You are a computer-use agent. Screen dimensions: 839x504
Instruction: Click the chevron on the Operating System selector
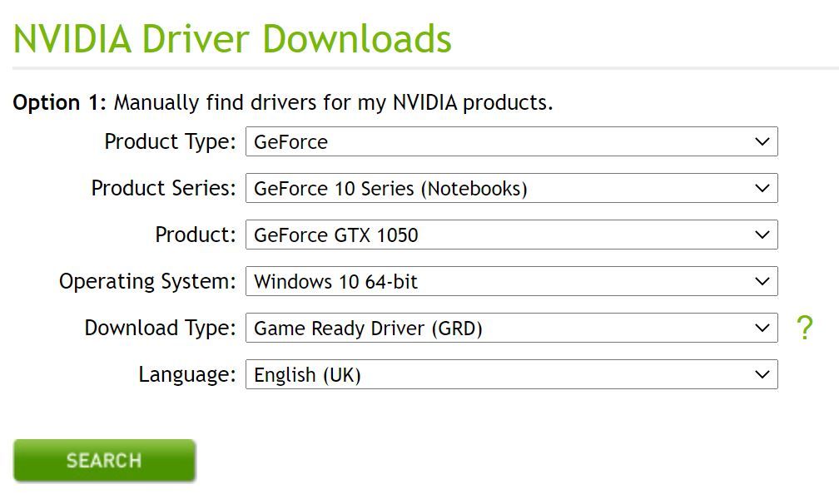pyautogui.click(x=762, y=281)
